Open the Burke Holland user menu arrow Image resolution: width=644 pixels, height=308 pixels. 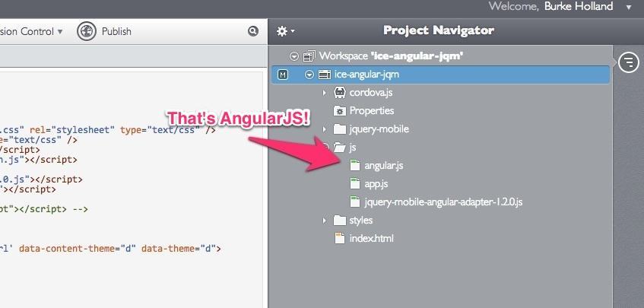pyautogui.click(x=629, y=7)
